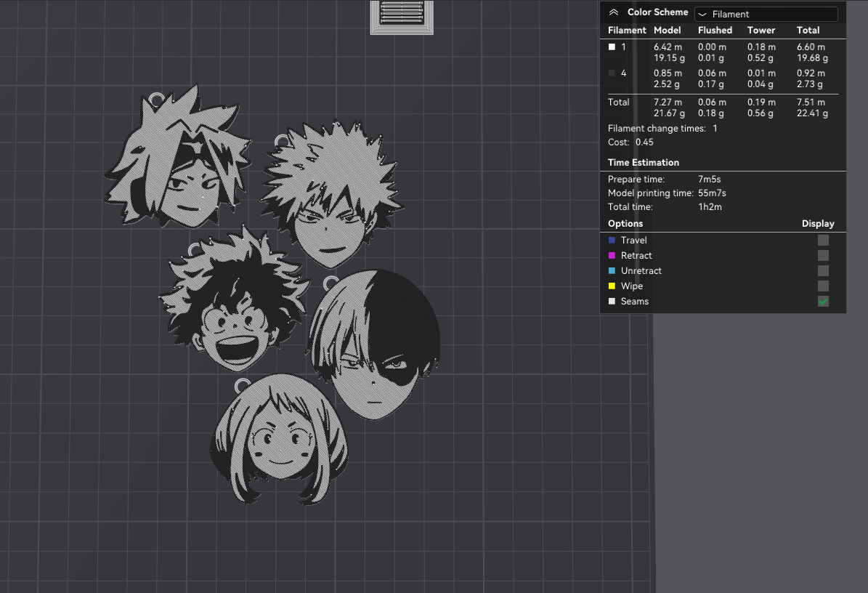The width and height of the screenshot is (868, 593).
Task: Click the blue Travel color icon
Action: click(612, 241)
